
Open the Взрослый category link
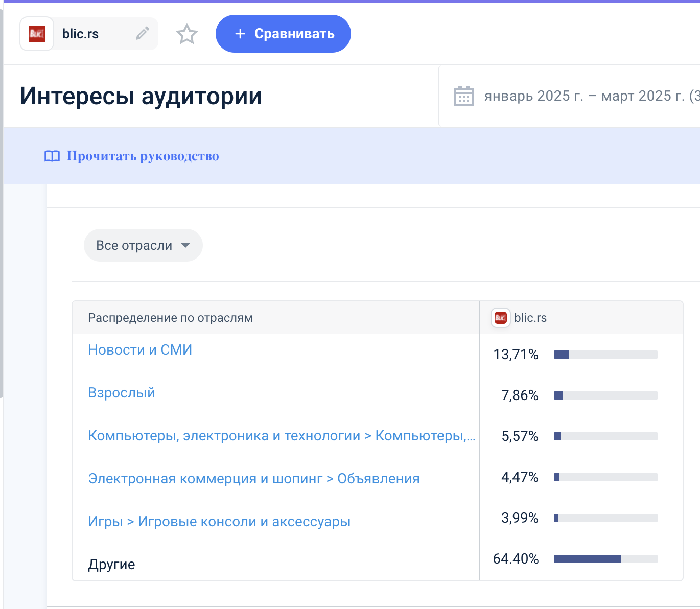[x=122, y=393]
